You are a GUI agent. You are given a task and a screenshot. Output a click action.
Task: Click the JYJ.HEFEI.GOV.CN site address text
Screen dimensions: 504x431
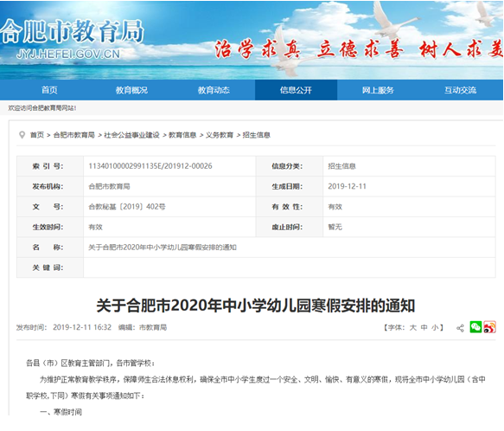point(68,54)
